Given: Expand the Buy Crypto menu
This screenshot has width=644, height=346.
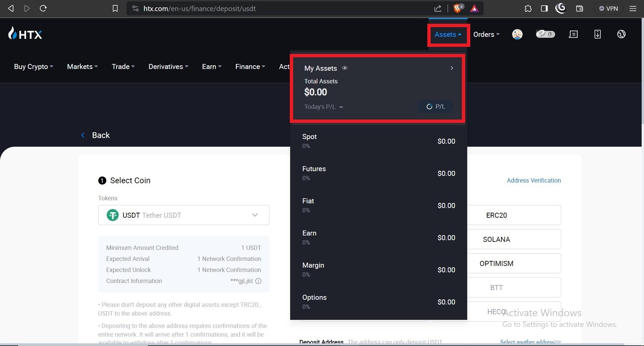Looking at the screenshot, I should coord(34,67).
